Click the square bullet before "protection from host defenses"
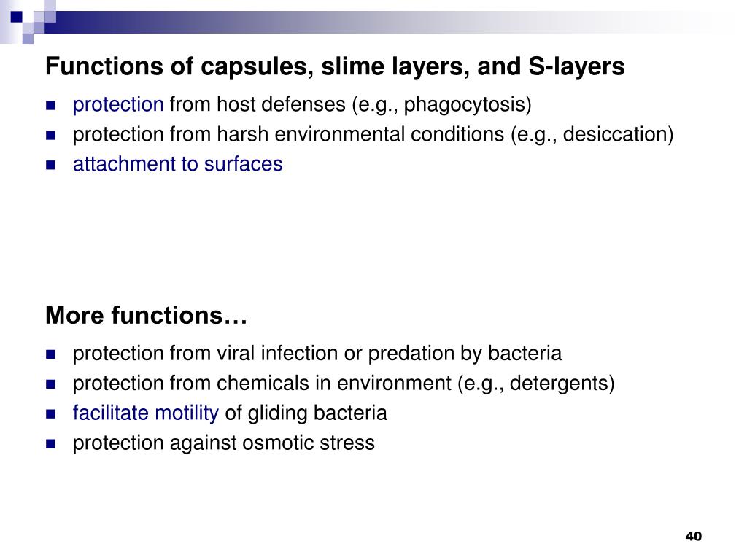The width and height of the screenshot is (747, 560). coord(50,105)
